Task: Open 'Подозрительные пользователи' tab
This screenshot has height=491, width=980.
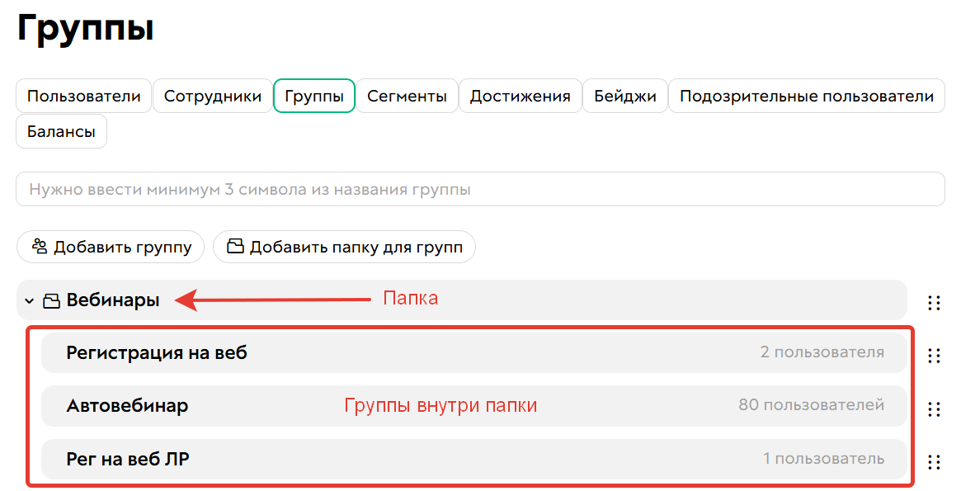Action: (x=807, y=95)
